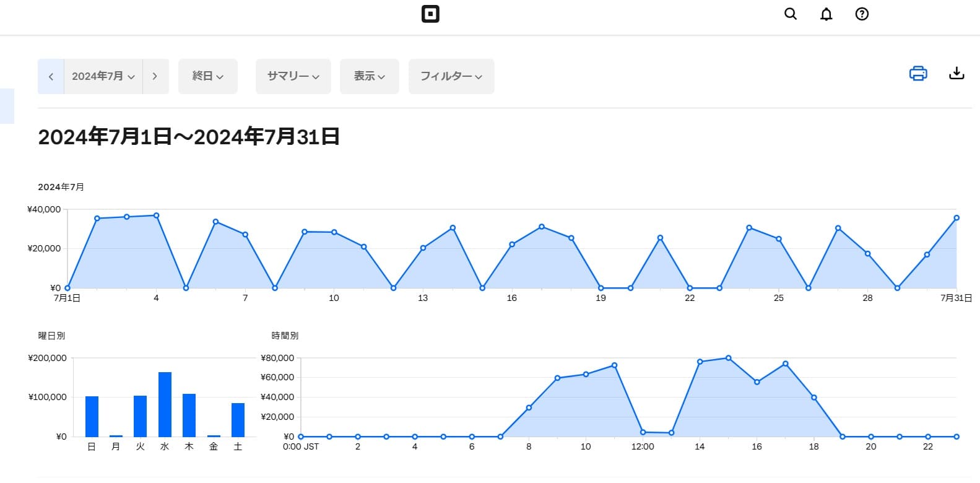Screen dimensions: 980x483
Task: Go to the previous month arrow
Action: pyautogui.click(x=51, y=76)
